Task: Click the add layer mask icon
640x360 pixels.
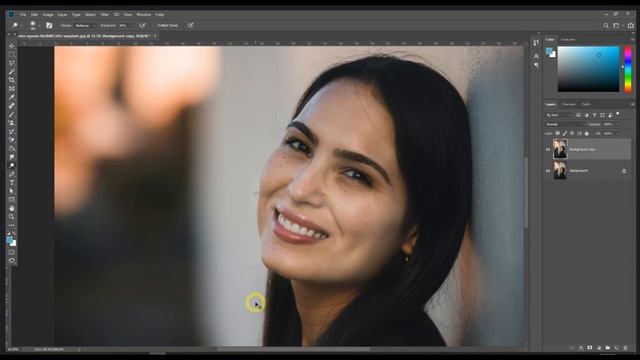Action: tap(590, 348)
